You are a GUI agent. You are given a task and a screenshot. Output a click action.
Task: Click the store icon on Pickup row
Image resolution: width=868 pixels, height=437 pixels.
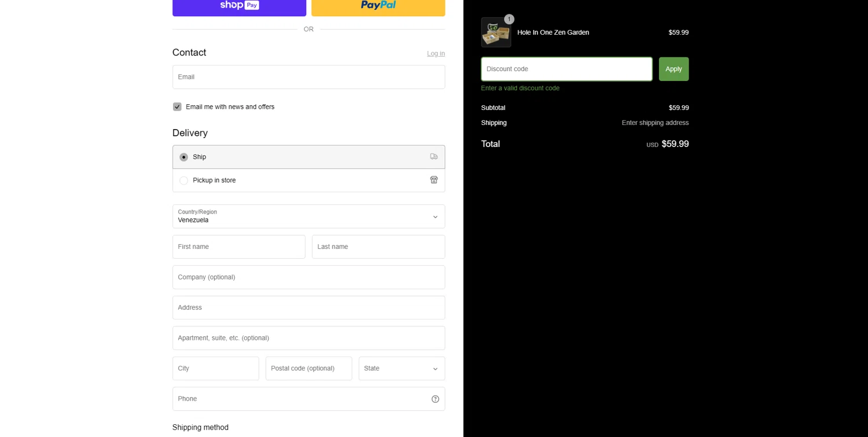tap(434, 180)
